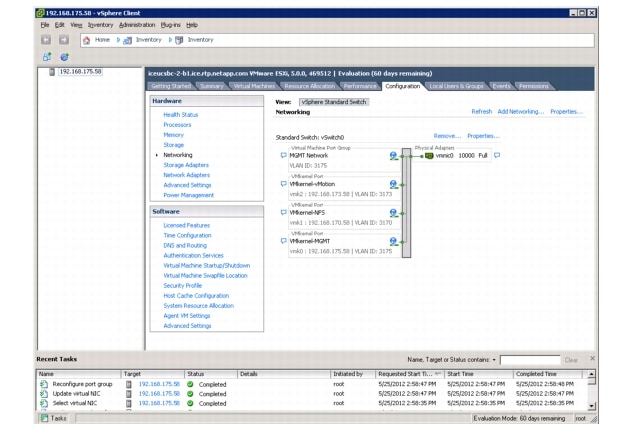Image resolution: width=640 pixels, height=431 pixels.
Task: Click the MGMT Network port globe icon
Action: pyautogui.click(x=393, y=156)
